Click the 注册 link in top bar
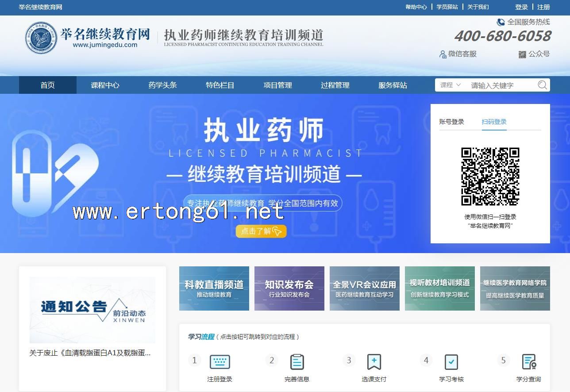 (543, 7)
